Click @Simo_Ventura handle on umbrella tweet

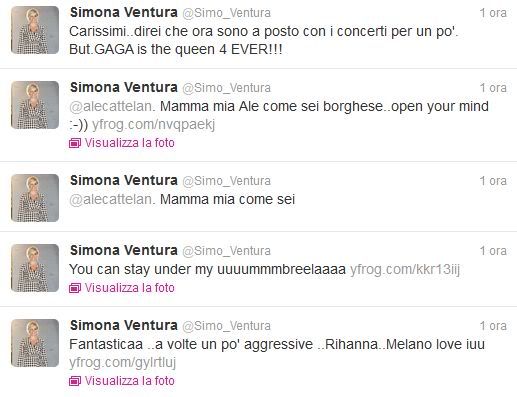[226, 251]
